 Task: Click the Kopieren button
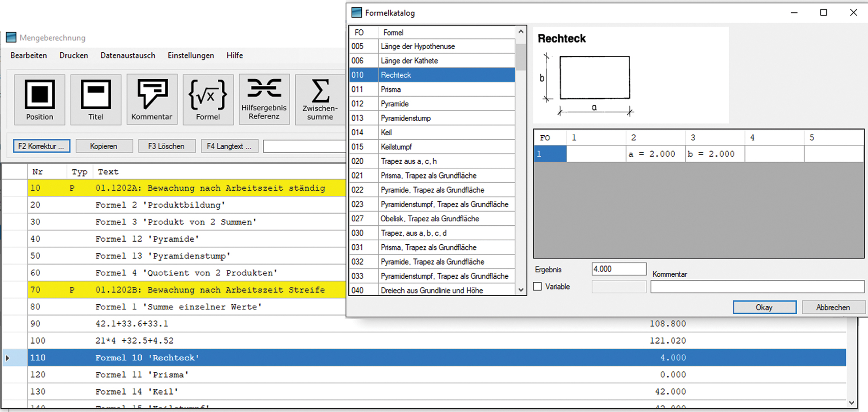(x=104, y=146)
